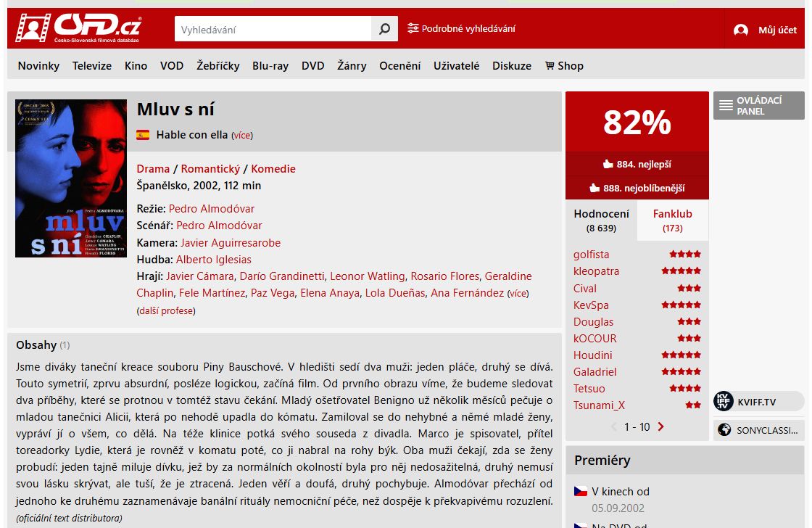The height and width of the screenshot is (528, 812).
Task: Open director Pedro Almodóvar link
Action: (211, 209)
